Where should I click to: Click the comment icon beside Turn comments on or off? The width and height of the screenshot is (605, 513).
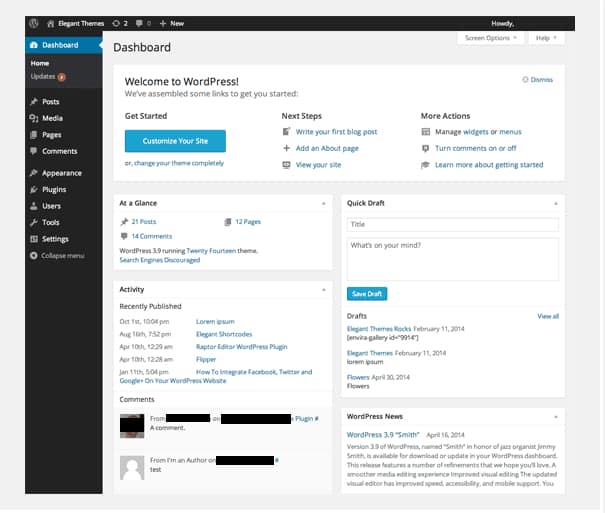coord(426,148)
